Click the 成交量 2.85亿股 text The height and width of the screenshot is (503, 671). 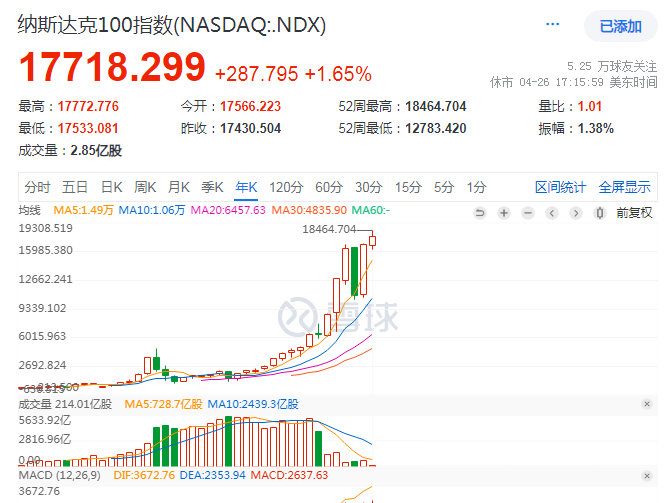(70, 151)
